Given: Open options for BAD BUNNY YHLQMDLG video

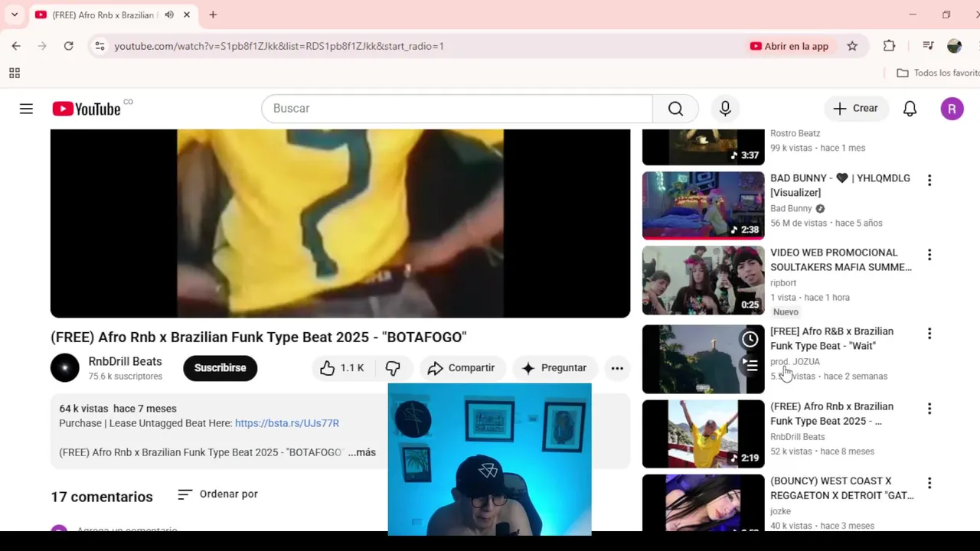Looking at the screenshot, I should (929, 181).
